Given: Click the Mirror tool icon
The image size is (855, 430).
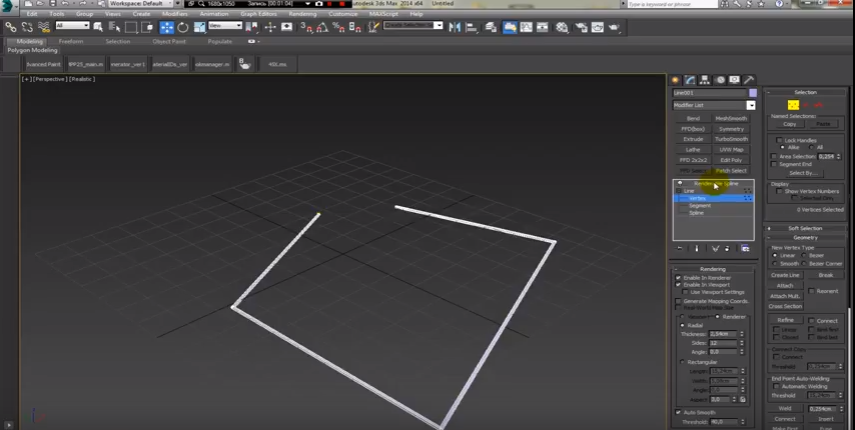Looking at the screenshot, I should 454,27.
